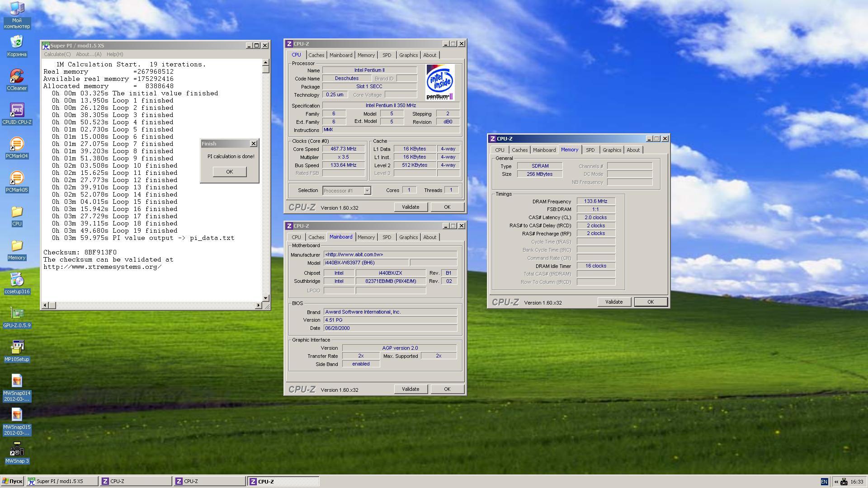Close the Finish dialog with X
Screen dimensions: 868x488
(x=254, y=144)
